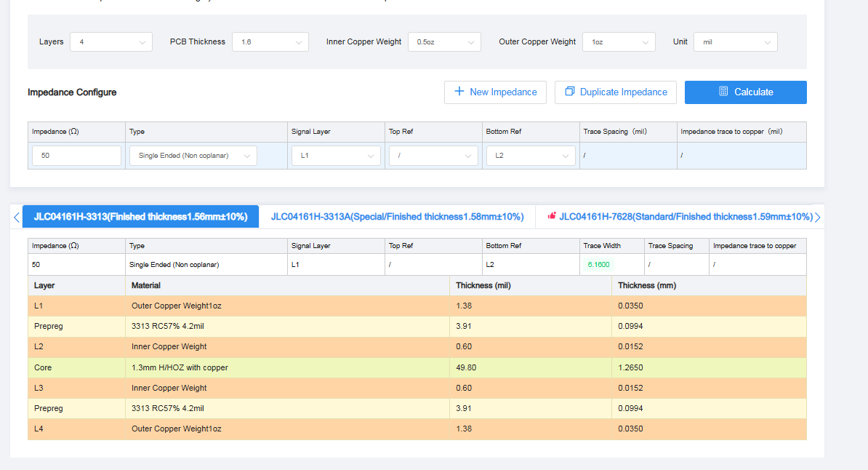Image resolution: width=868 pixels, height=470 pixels.
Task: Open the PCB Thickness dropdown
Action: tap(270, 42)
